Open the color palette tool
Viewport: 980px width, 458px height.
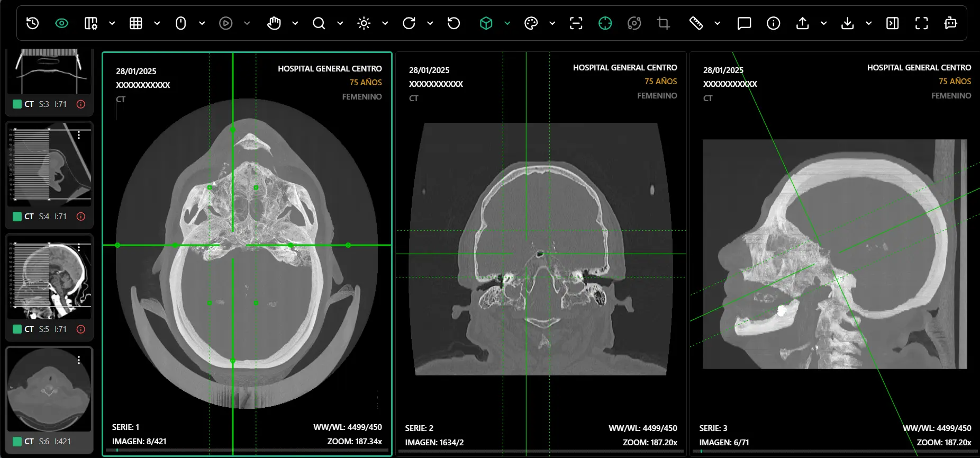(531, 23)
